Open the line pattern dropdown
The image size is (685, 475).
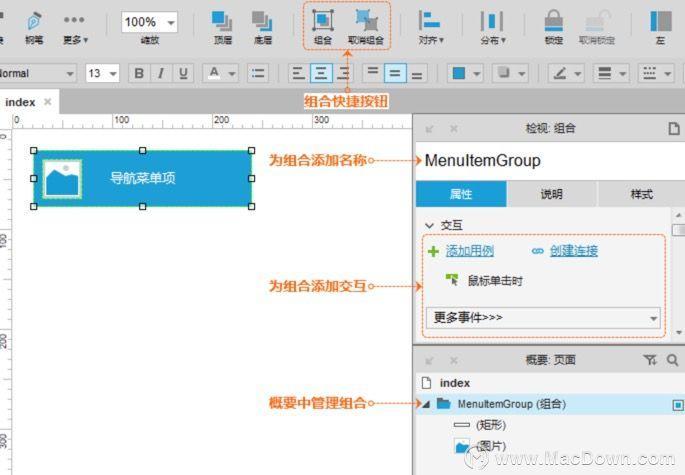click(x=656, y=73)
